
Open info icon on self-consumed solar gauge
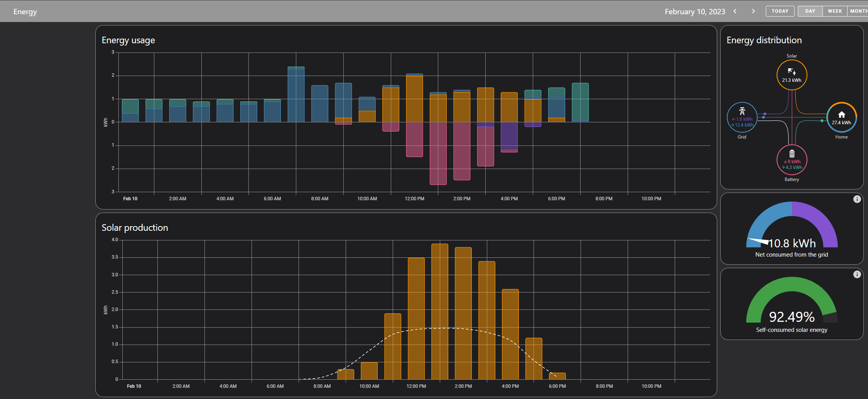coord(857,274)
